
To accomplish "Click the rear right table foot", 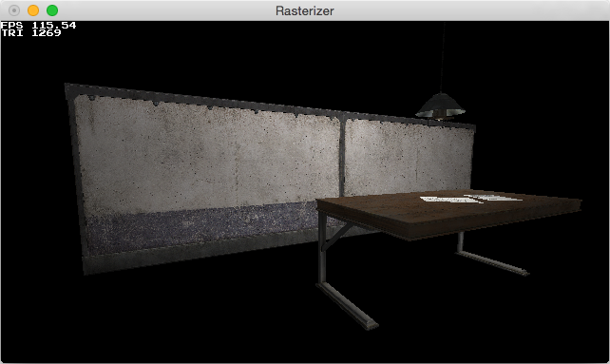I will [492, 262].
